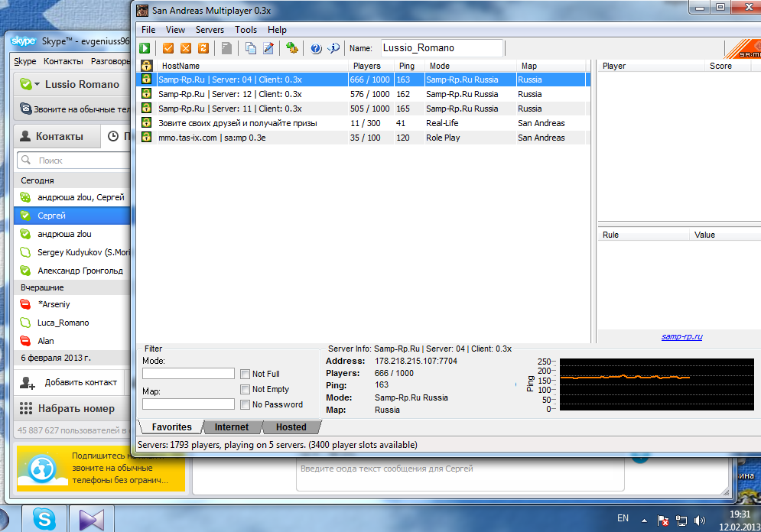This screenshot has height=532, width=761.
Task: Switch to the Hosted tab
Action: point(291,427)
